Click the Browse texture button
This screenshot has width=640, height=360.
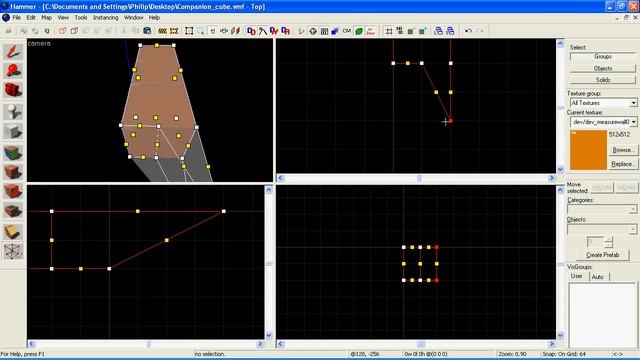coord(622,150)
